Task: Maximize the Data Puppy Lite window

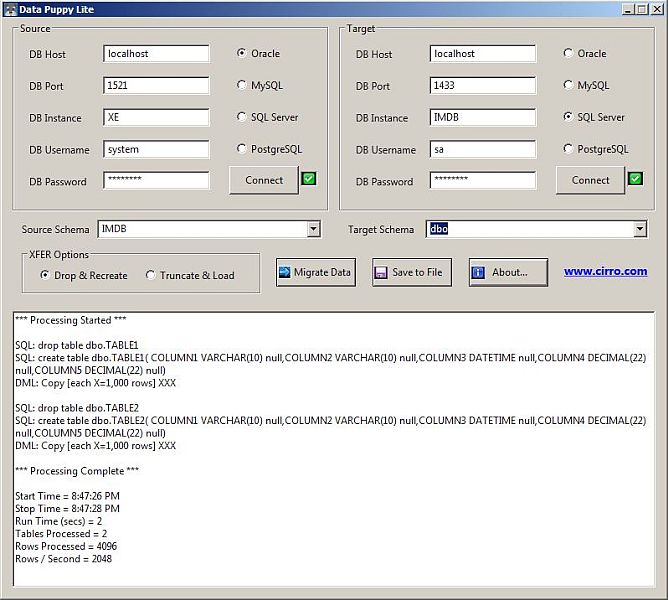Action: 642,9
